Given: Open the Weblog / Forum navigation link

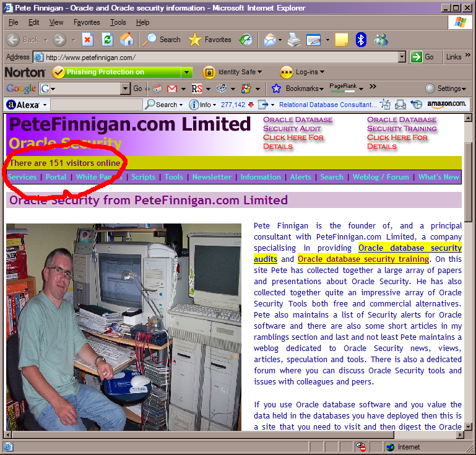Looking at the screenshot, I should pyautogui.click(x=381, y=177).
